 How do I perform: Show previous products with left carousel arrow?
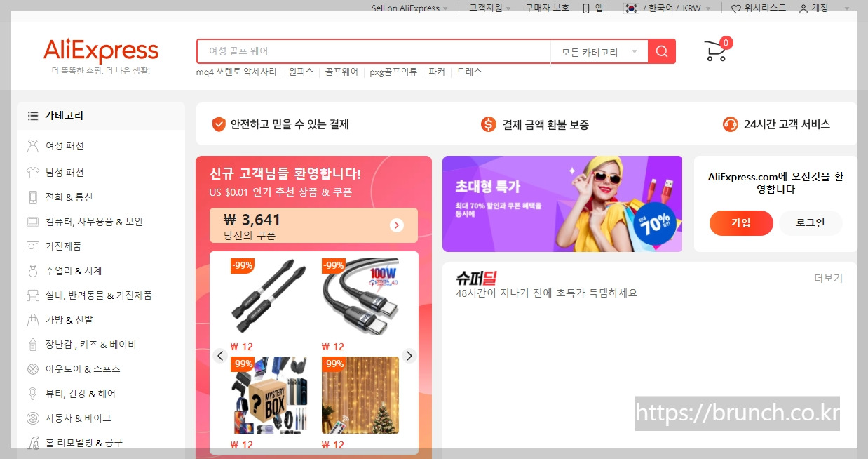[x=220, y=356]
